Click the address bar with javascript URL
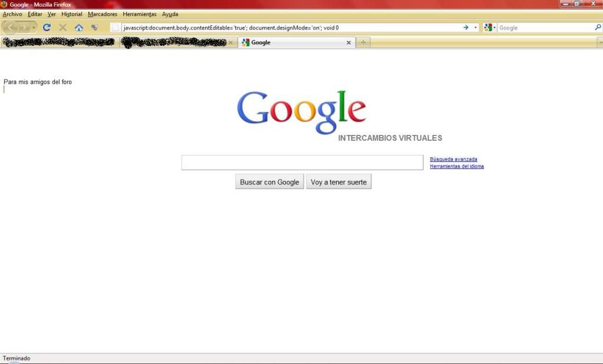The height and width of the screenshot is (364, 603). (x=291, y=28)
